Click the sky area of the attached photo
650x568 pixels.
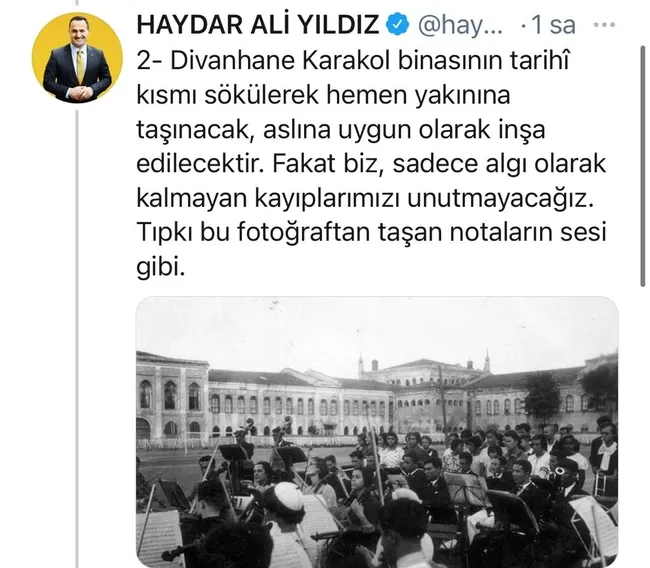(377, 328)
